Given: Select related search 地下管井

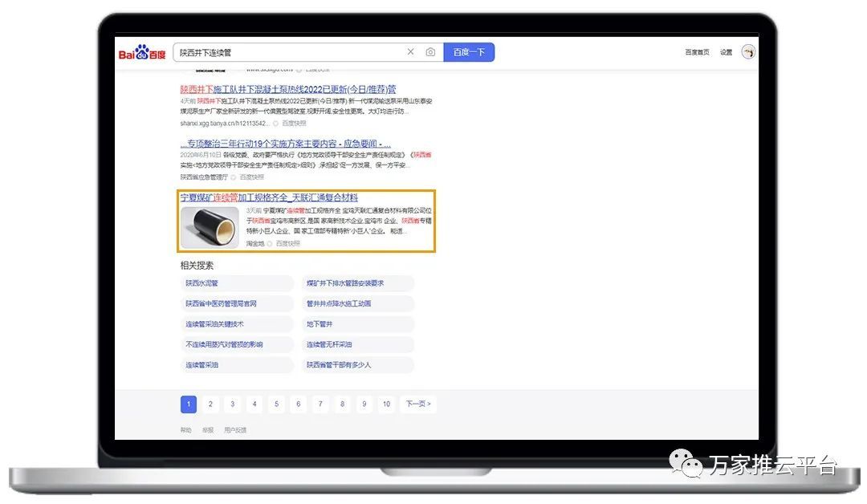Looking at the screenshot, I should [319, 324].
